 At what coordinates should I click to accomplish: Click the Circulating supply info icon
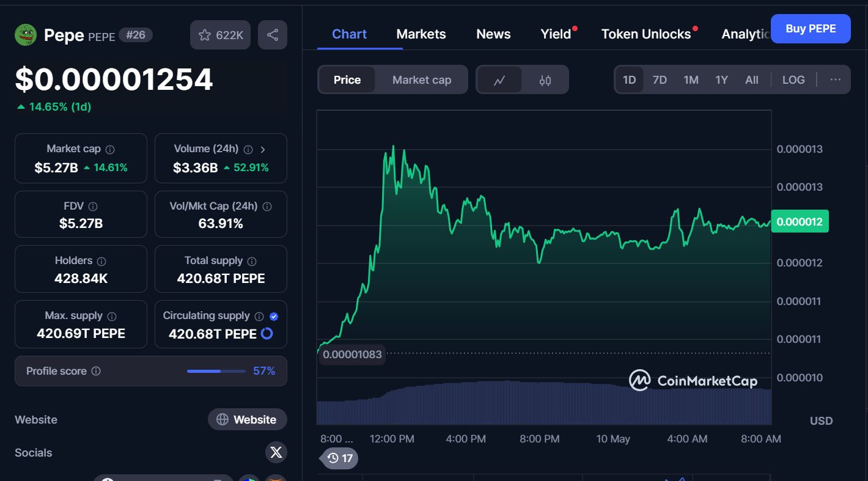[x=259, y=316]
